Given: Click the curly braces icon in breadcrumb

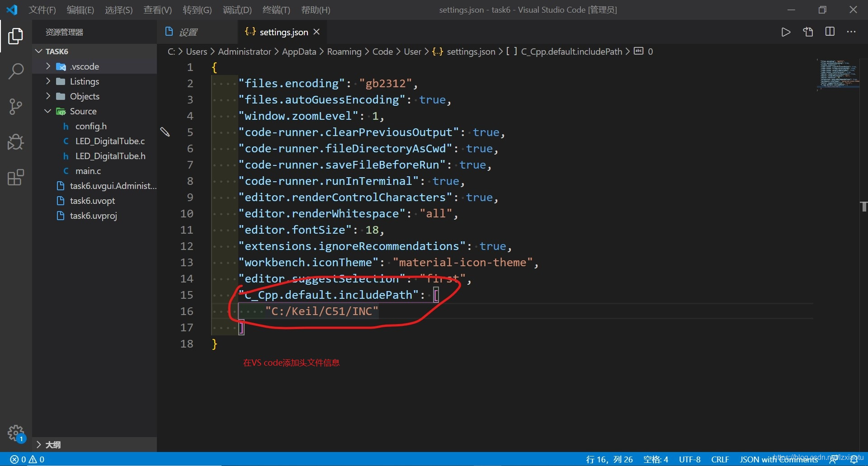Looking at the screenshot, I should (438, 52).
